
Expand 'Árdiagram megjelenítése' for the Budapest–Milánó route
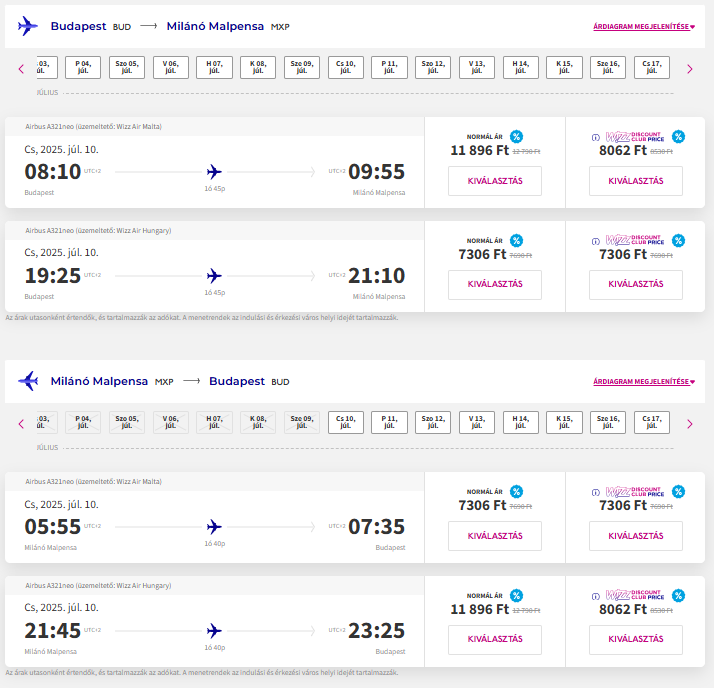coord(643,27)
